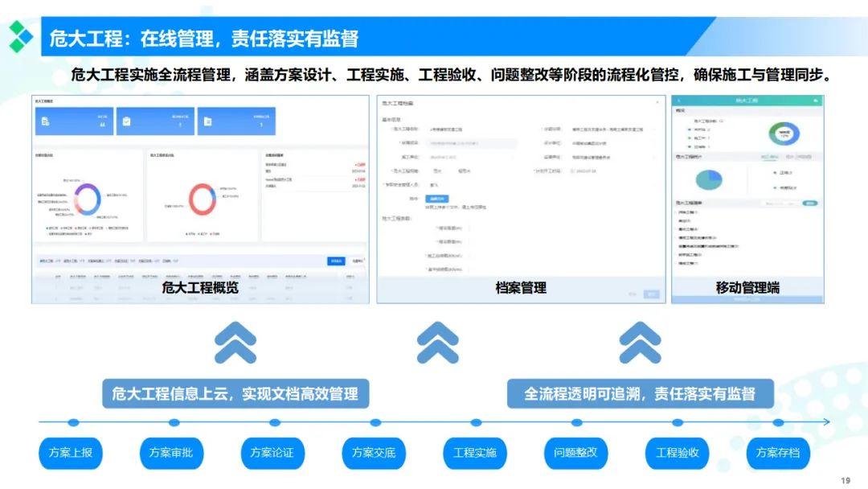Viewport: 868px width, 489px height.
Task: Click the teal button in the mobile list header
Action: tap(810, 203)
